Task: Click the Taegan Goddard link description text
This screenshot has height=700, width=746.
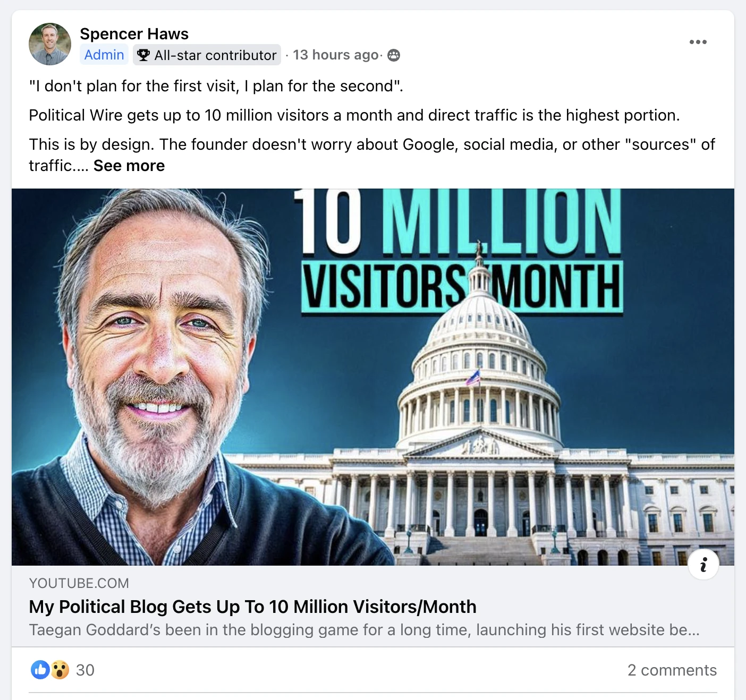Action: (x=364, y=630)
